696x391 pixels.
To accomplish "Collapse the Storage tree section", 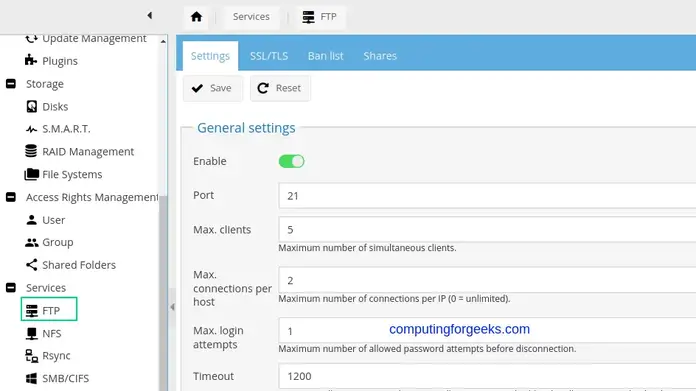I will click(x=11, y=83).
